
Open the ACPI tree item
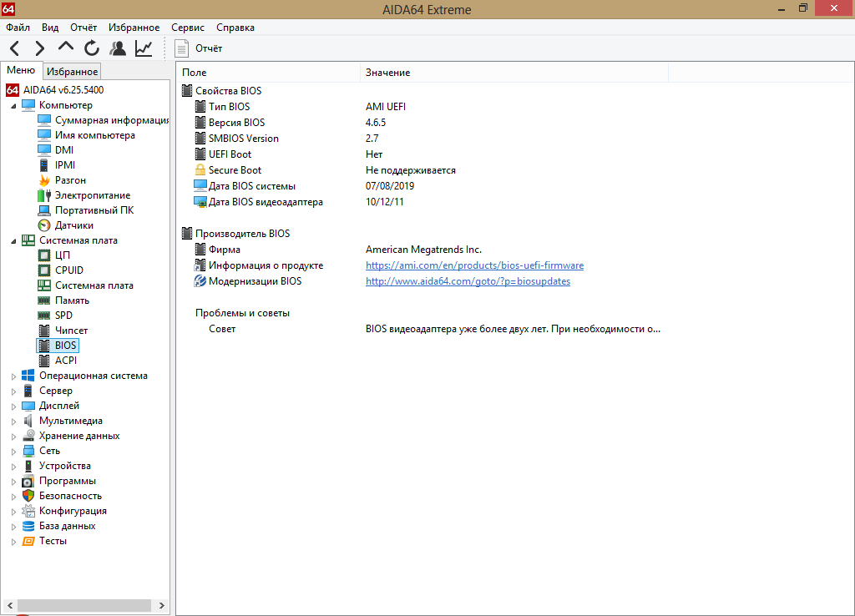click(x=58, y=361)
